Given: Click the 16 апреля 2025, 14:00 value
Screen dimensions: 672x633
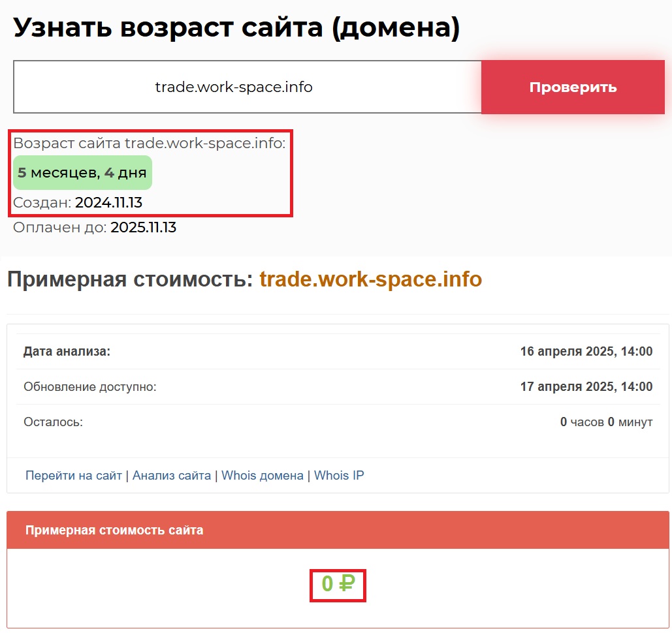Looking at the screenshot, I should point(586,352).
